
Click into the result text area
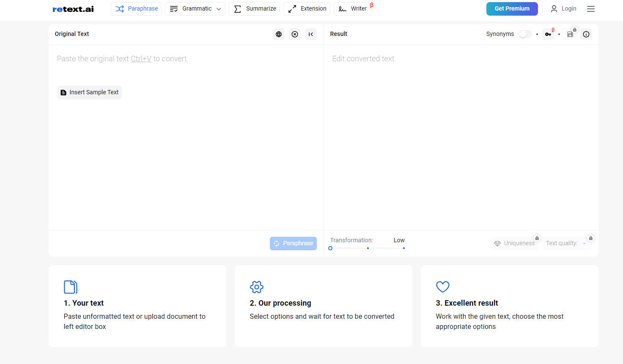pos(461,137)
